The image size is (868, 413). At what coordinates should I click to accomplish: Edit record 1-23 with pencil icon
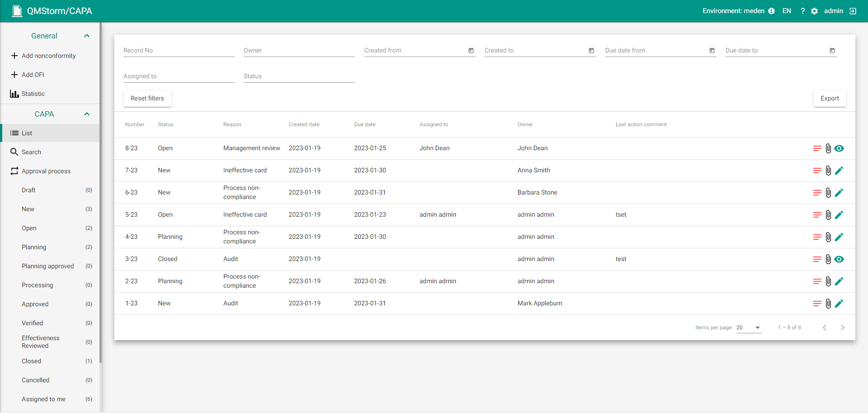tap(839, 304)
